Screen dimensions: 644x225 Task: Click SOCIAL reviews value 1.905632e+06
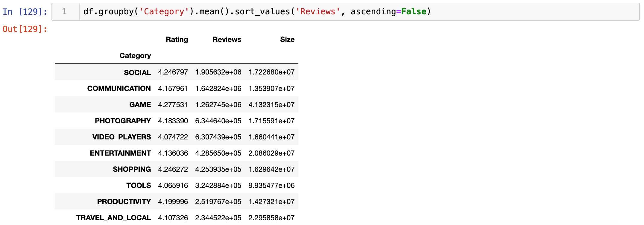tap(218, 72)
